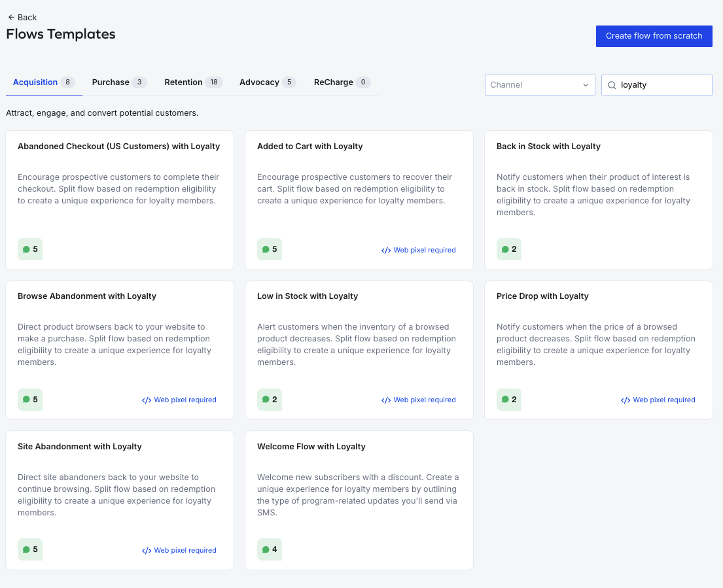Switch to the Purchase tab
723x588 pixels.
coord(119,82)
